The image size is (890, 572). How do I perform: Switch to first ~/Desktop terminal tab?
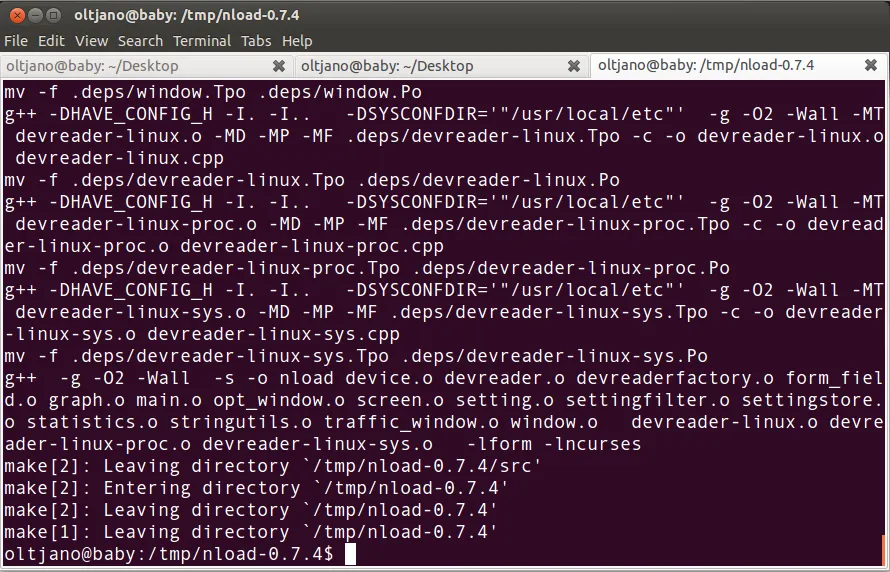click(x=146, y=66)
